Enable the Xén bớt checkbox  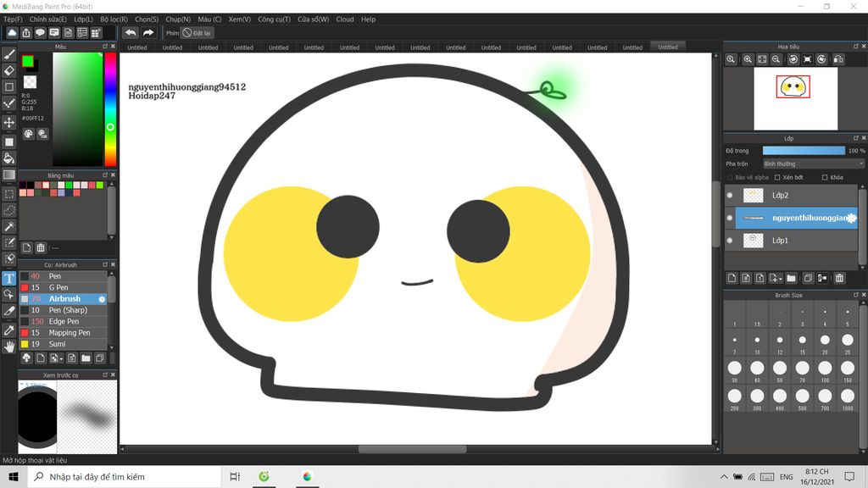(777, 178)
